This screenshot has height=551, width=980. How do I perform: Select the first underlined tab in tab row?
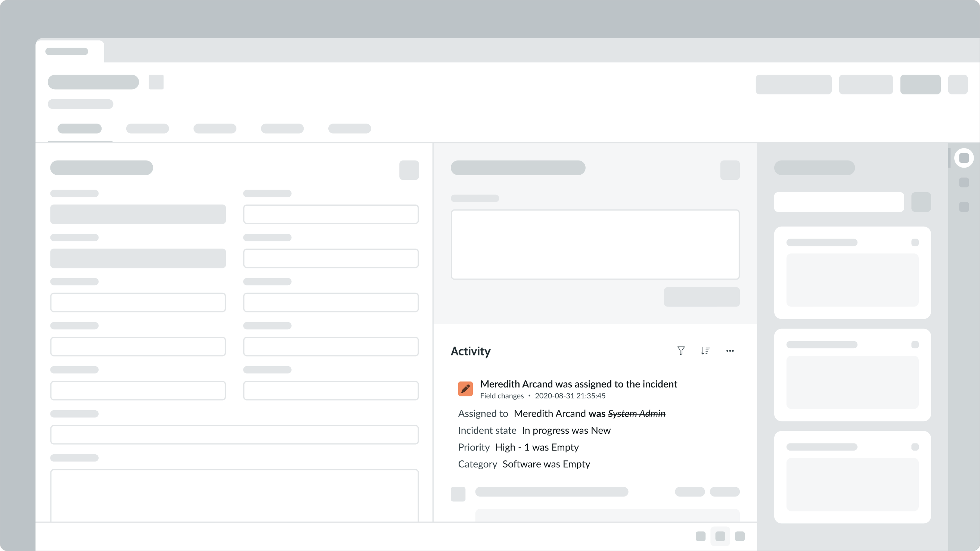point(80,128)
